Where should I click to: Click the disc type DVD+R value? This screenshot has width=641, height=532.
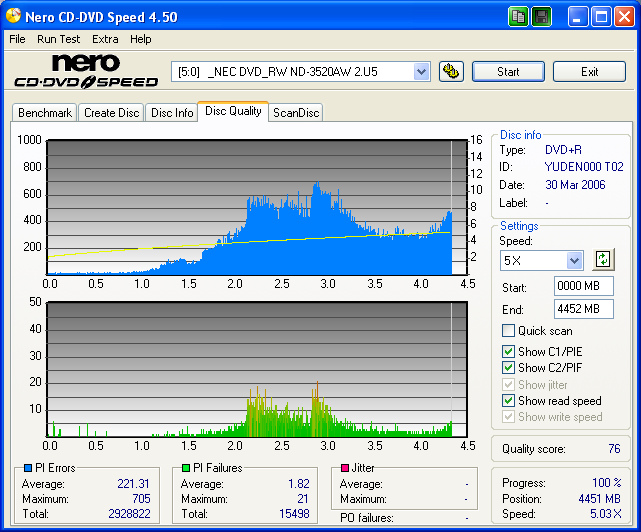tap(563, 150)
